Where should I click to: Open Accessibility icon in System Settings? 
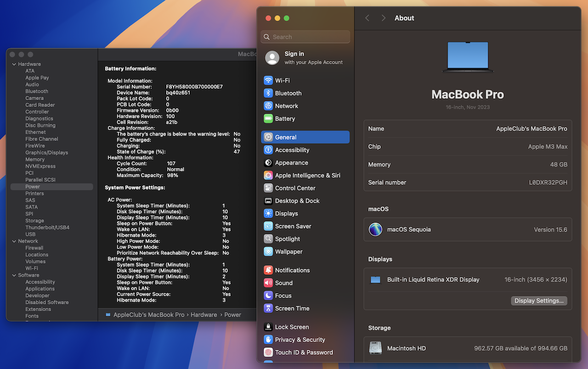pyautogui.click(x=268, y=150)
